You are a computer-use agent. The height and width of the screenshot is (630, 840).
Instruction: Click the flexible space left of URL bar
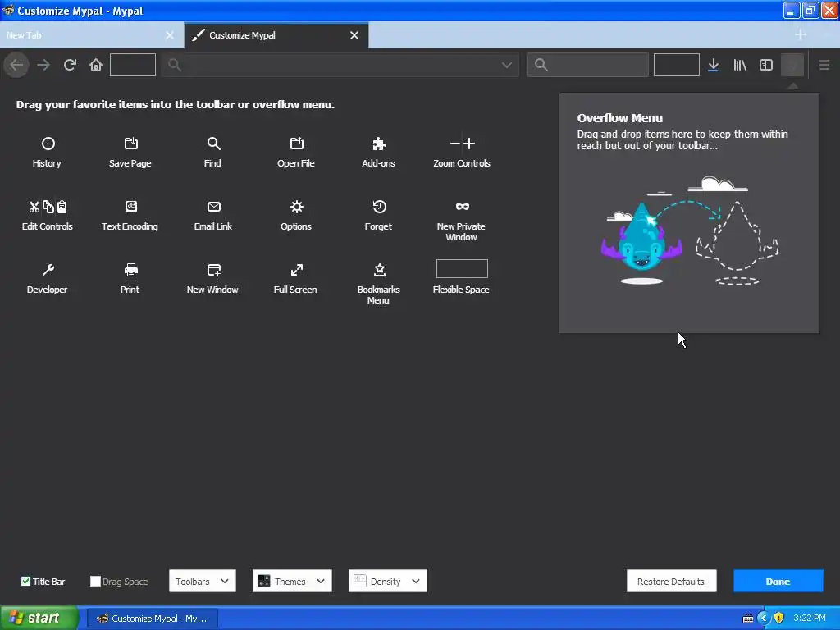[133, 65]
